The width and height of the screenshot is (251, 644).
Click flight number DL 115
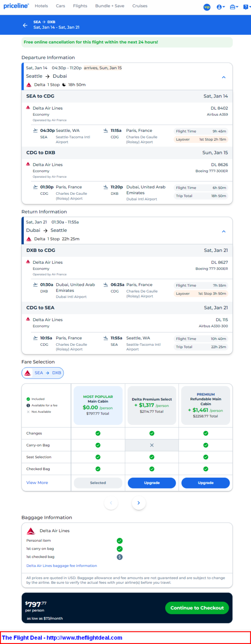(x=222, y=320)
